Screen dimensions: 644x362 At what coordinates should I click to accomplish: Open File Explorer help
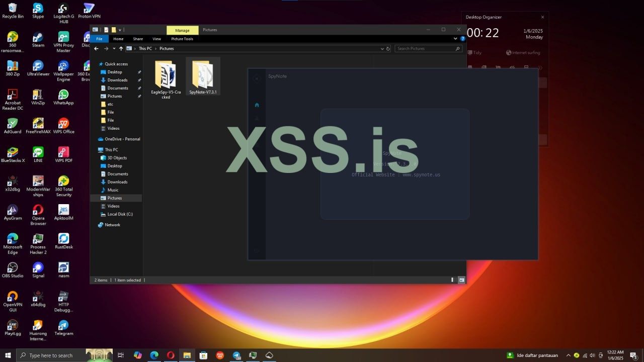463,39
